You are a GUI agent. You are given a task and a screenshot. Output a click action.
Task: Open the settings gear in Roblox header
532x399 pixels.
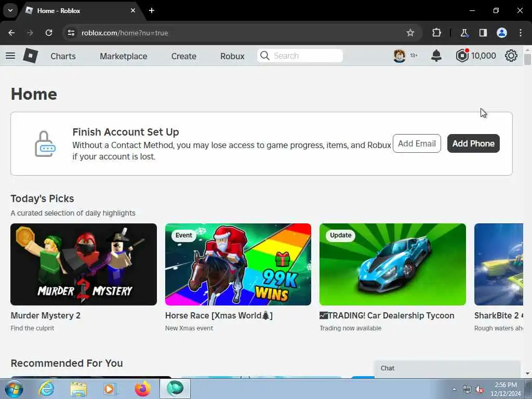pyautogui.click(x=511, y=56)
